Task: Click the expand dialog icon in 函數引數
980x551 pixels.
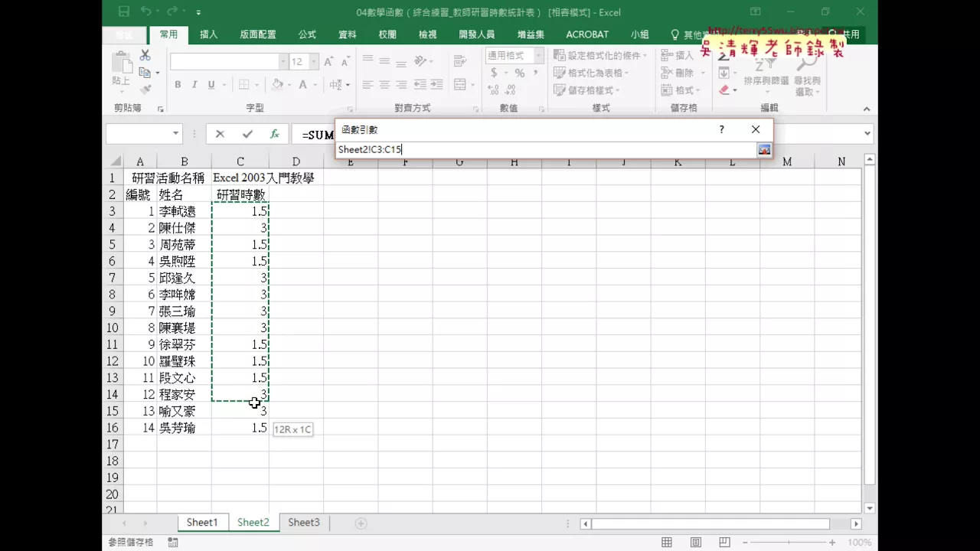Action: pyautogui.click(x=764, y=149)
